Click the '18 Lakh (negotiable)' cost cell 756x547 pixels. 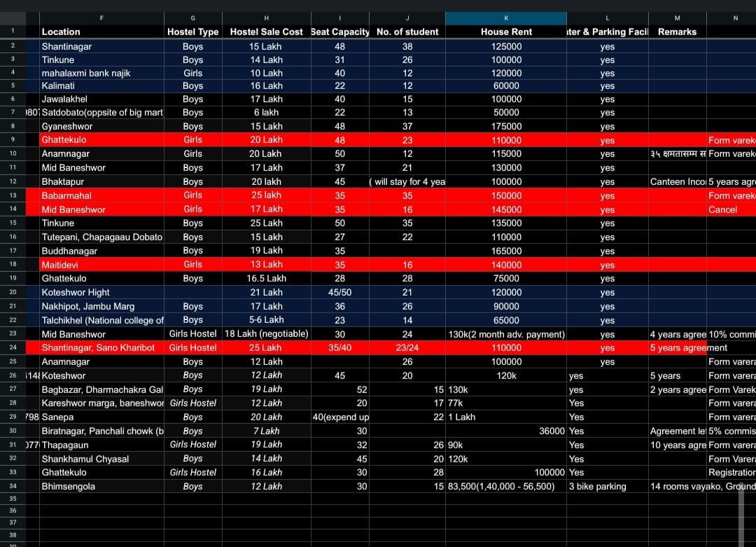[266, 334]
